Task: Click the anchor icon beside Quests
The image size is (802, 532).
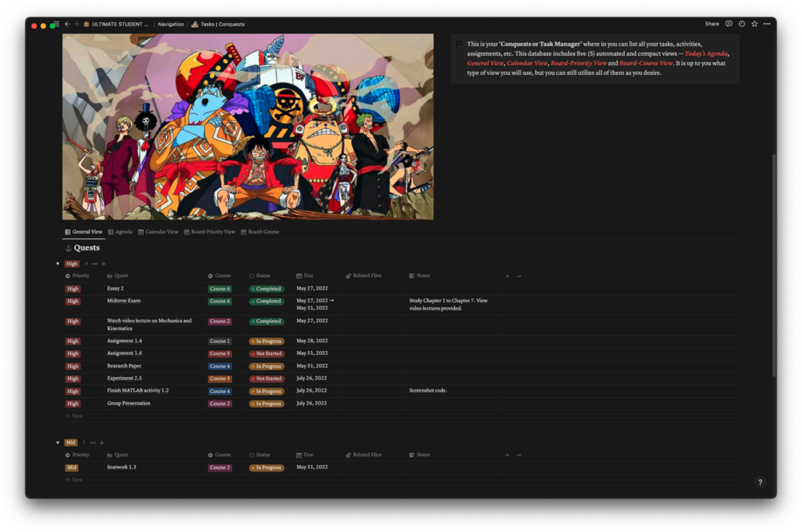Action: click(68, 248)
